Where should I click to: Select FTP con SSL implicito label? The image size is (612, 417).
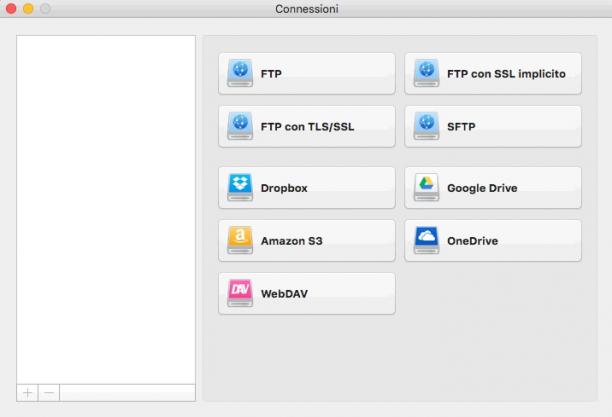click(x=506, y=74)
